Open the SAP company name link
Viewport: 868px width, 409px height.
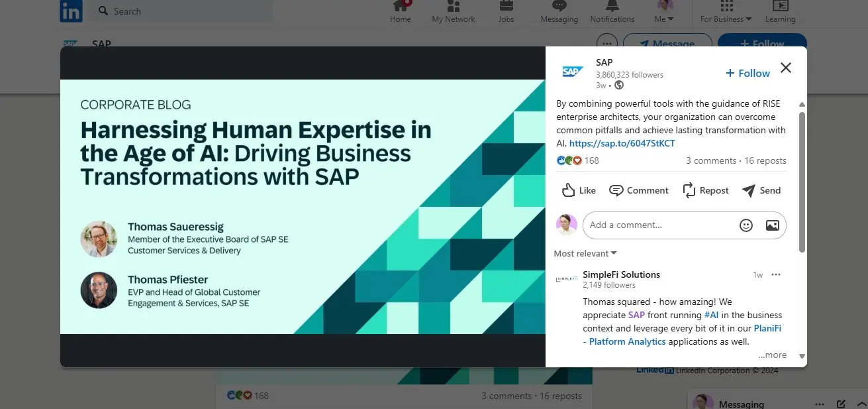[604, 62]
